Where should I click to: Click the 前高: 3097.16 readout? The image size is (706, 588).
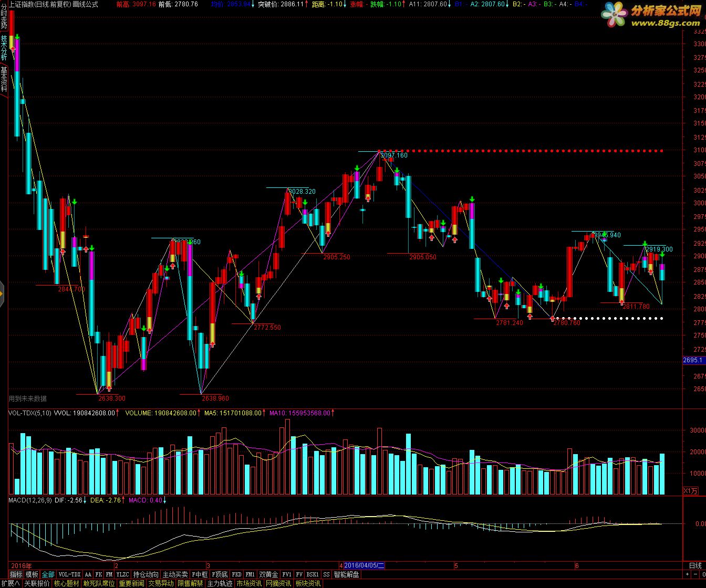(136, 4)
